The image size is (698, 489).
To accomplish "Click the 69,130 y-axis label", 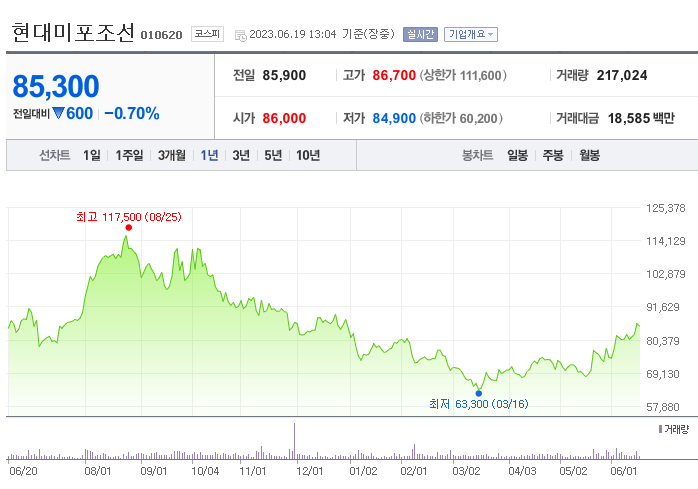I will pyautogui.click(x=663, y=374).
